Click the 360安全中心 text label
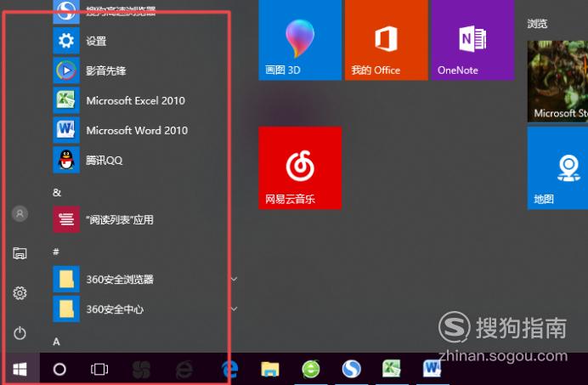The height and width of the screenshot is (385, 588). (x=115, y=309)
